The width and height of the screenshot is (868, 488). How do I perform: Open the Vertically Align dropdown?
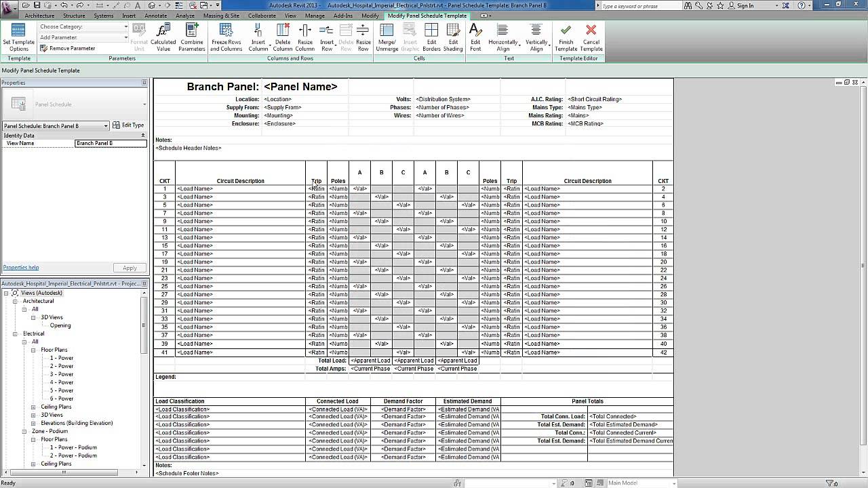(x=536, y=37)
